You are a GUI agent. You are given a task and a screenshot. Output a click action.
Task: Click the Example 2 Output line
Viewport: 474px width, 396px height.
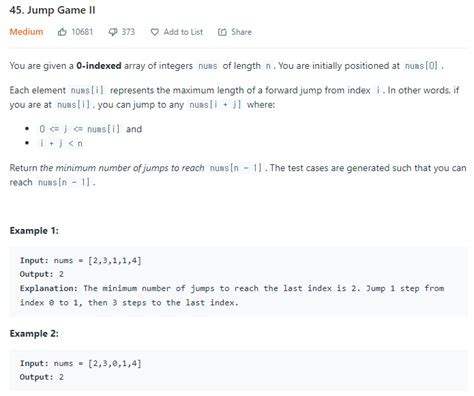(x=42, y=377)
